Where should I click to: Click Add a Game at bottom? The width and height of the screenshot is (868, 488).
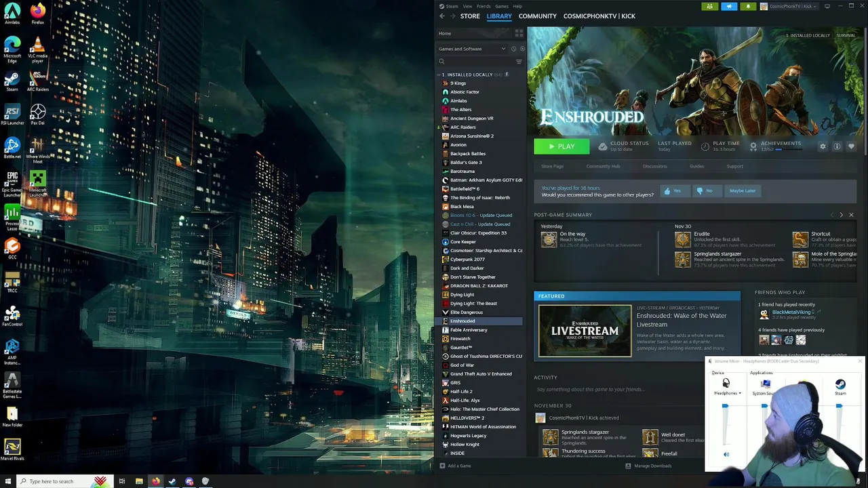455,466
